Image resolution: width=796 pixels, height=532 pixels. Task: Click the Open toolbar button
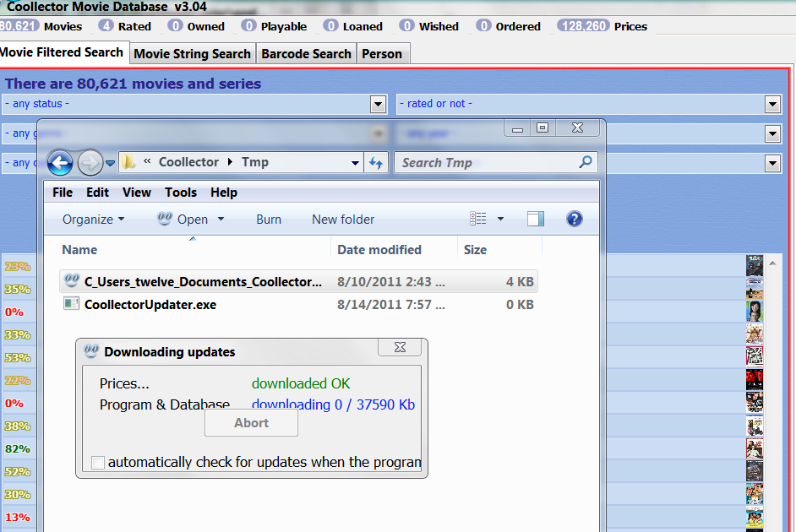[x=183, y=220]
